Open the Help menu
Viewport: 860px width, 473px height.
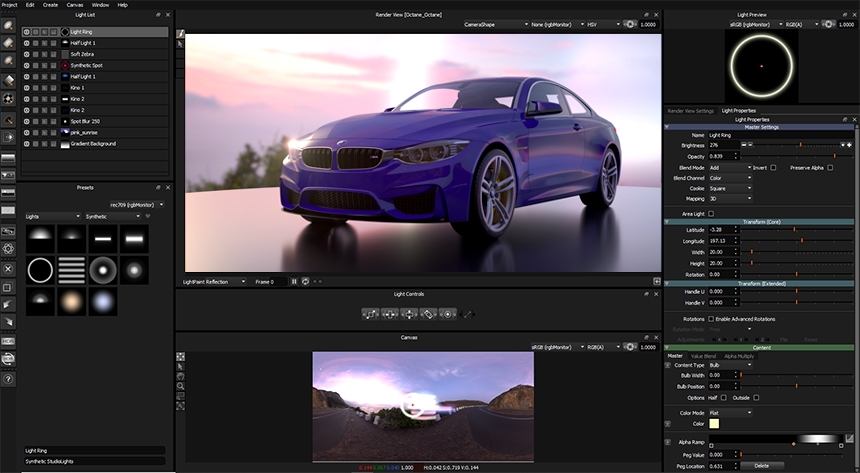[122, 4]
